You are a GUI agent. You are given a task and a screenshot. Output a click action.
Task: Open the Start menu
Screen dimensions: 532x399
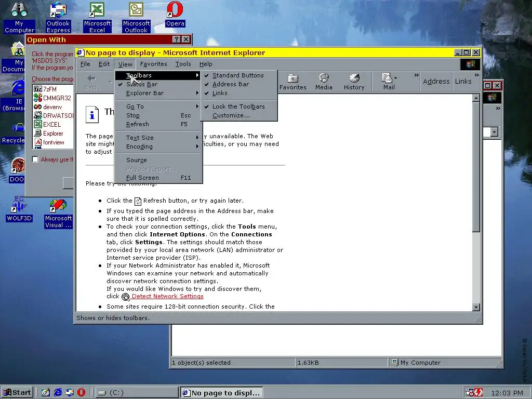(17, 393)
